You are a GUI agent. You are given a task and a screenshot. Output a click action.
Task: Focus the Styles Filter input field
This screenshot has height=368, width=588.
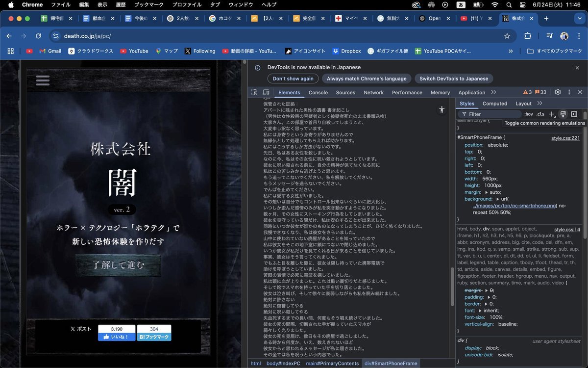[489, 114]
